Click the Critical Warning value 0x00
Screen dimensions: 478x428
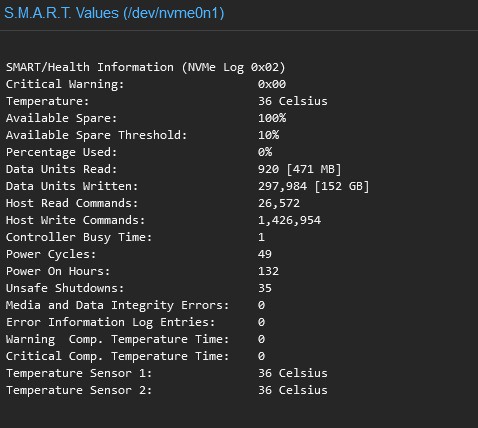[x=272, y=84]
